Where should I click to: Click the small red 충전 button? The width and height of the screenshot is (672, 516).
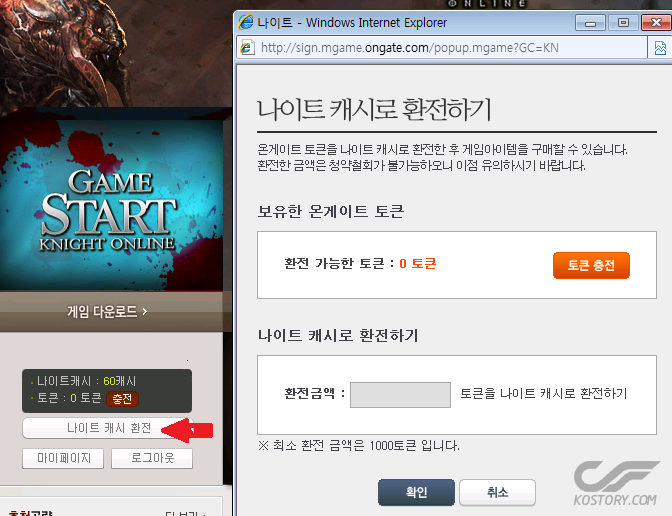[x=122, y=399]
